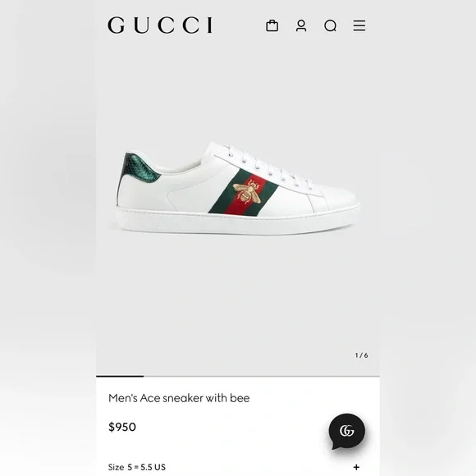Open the hamburger menu

click(x=359, y=25)
